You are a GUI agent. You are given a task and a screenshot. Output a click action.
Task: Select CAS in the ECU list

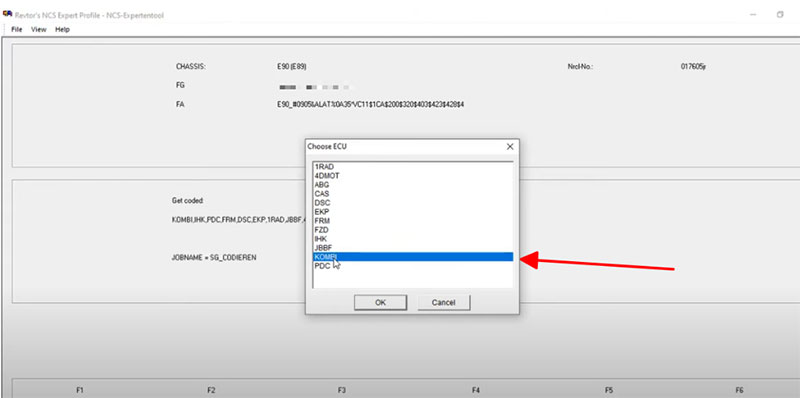tap(413, 194)
